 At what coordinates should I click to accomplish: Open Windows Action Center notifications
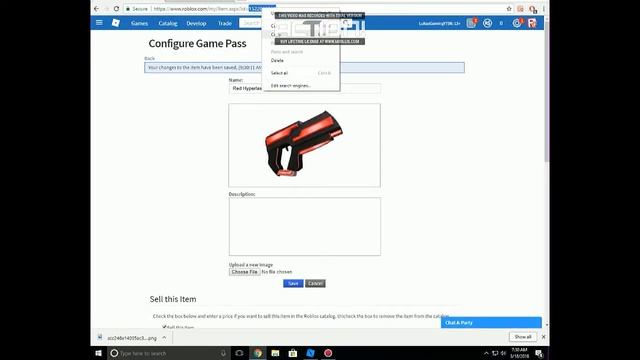click(x=539, y=353)
